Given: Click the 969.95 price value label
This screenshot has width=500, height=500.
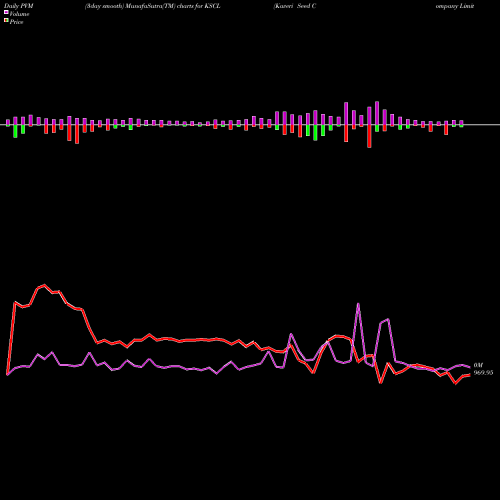Looking at the screenshot, I should pyautogui.click(x=483, y=373).
